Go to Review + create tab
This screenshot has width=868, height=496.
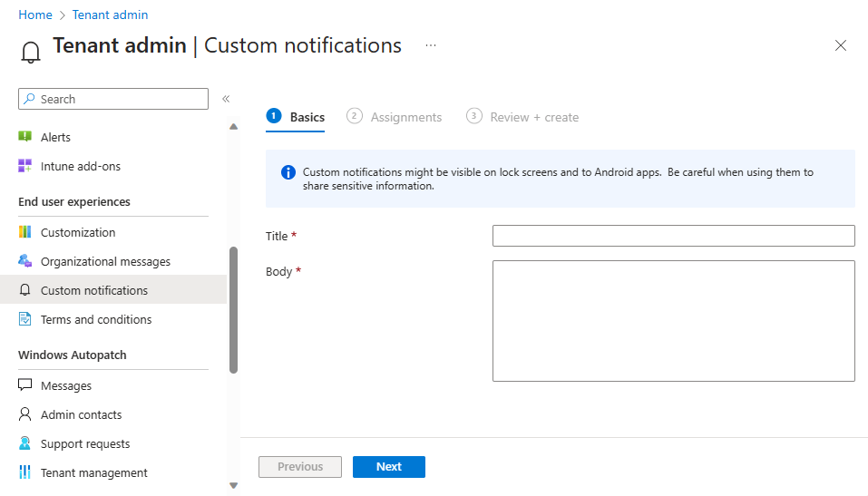click(523, 117)
